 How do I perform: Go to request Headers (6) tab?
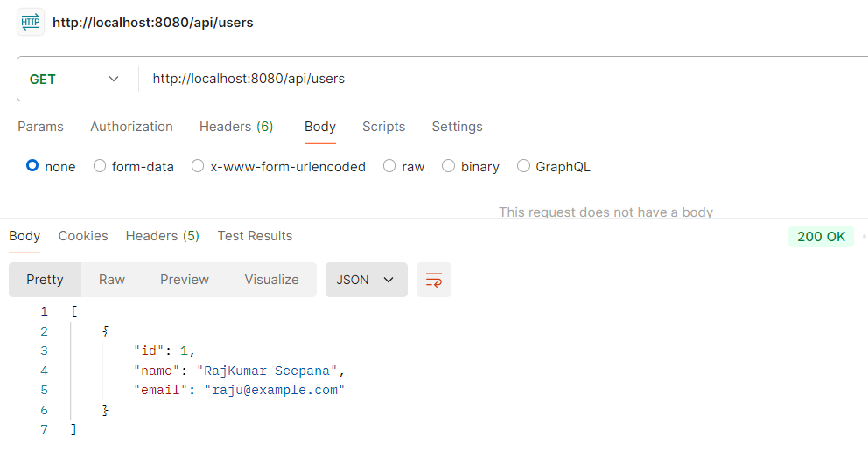236,127
